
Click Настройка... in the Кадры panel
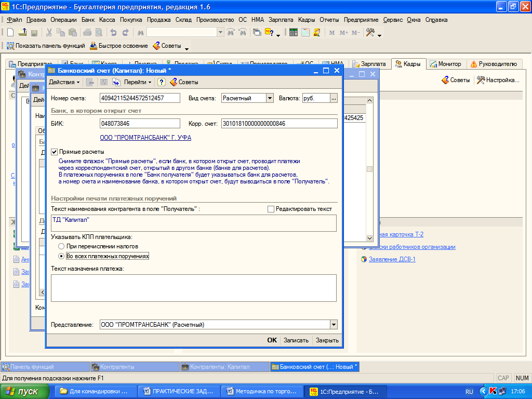[x=498, y=80]
